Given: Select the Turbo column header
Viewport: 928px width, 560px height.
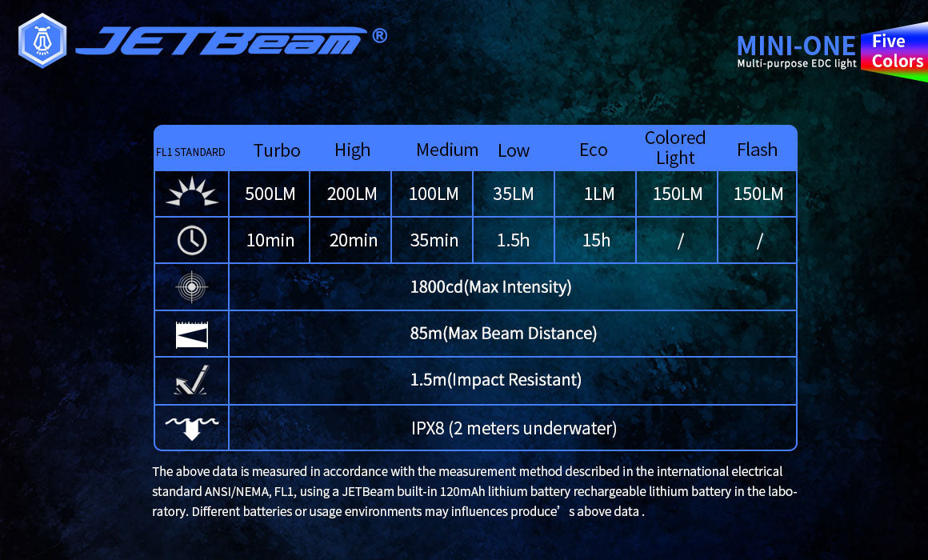Looking at the screenshot, I should click(x=277, y=150).
